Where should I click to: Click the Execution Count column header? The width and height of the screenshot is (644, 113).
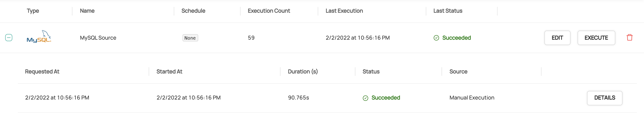[268, 11]
